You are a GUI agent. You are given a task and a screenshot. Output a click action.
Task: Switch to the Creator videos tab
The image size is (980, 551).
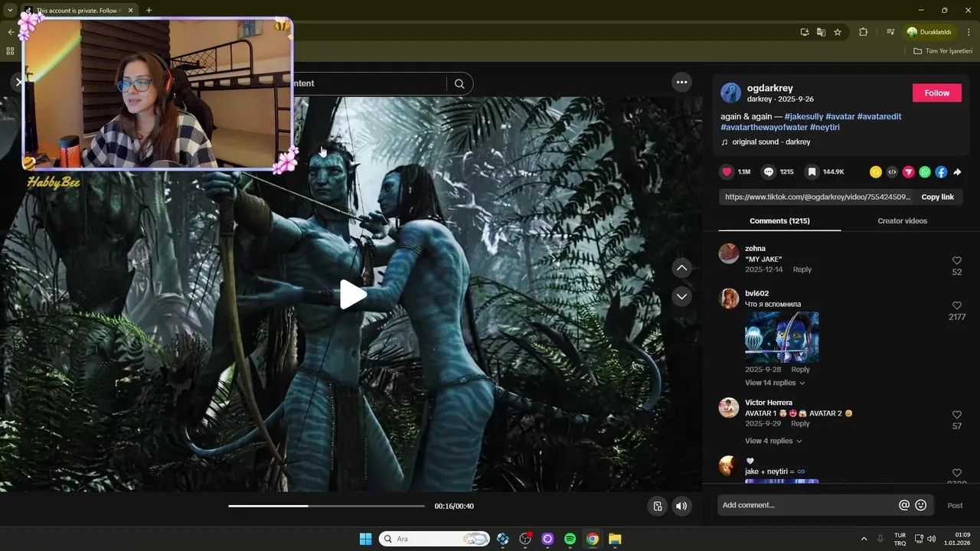click(902, 220)
